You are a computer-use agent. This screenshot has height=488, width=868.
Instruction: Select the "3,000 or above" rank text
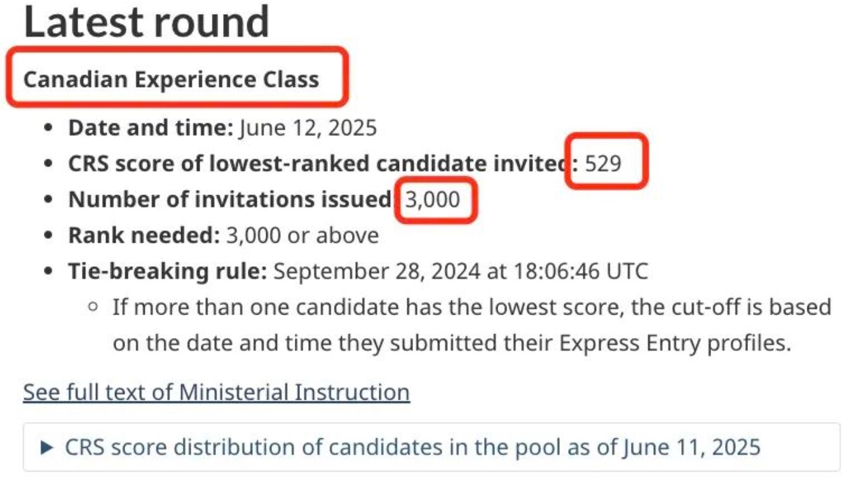click(x=302, y=236)
